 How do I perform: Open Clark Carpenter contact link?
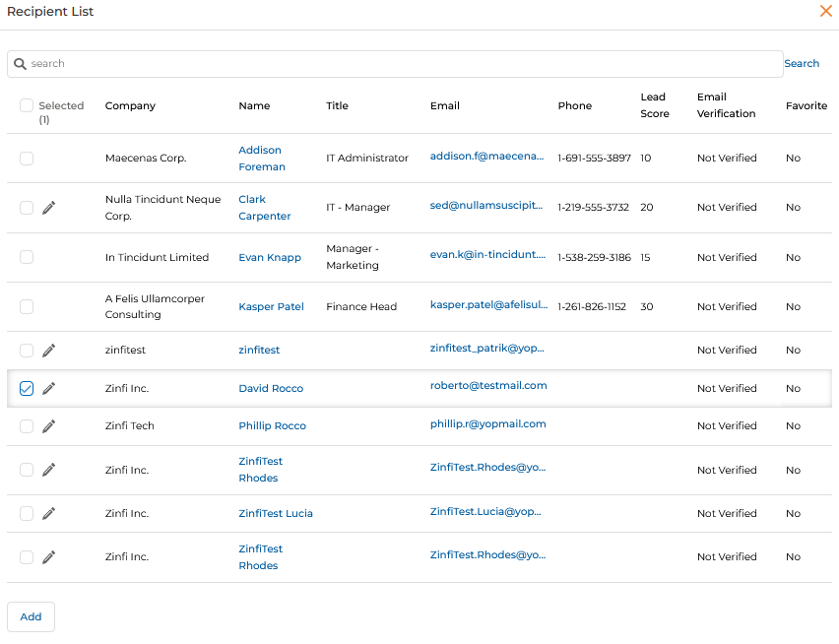pyautogui.click(x=264, y=208)
